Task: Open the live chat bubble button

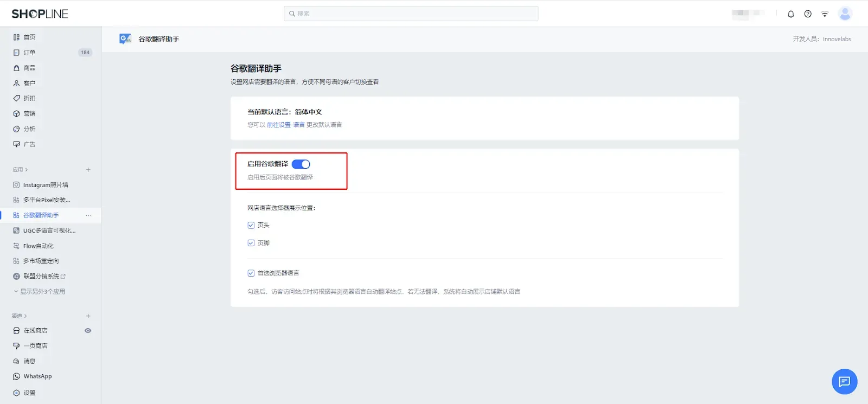Action: tap(844, 382)
